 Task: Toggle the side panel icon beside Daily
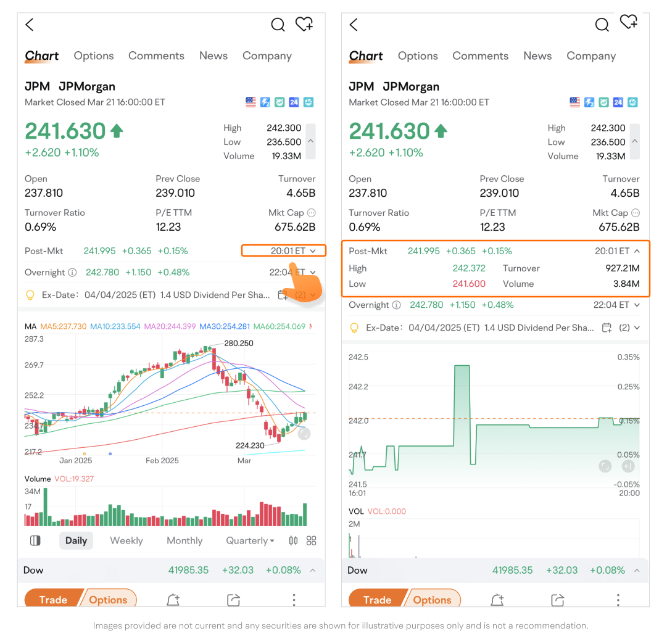coord(35,540)
